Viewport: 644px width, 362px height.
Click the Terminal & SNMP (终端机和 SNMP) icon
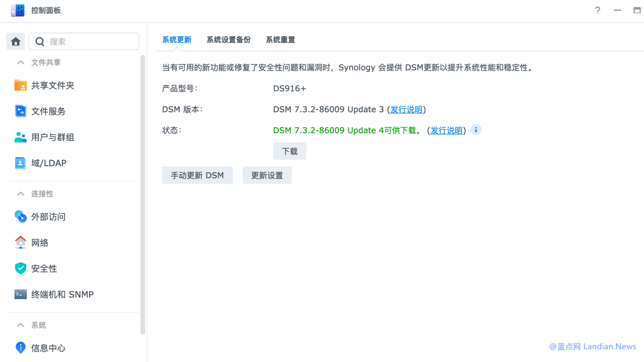[21, 294]
